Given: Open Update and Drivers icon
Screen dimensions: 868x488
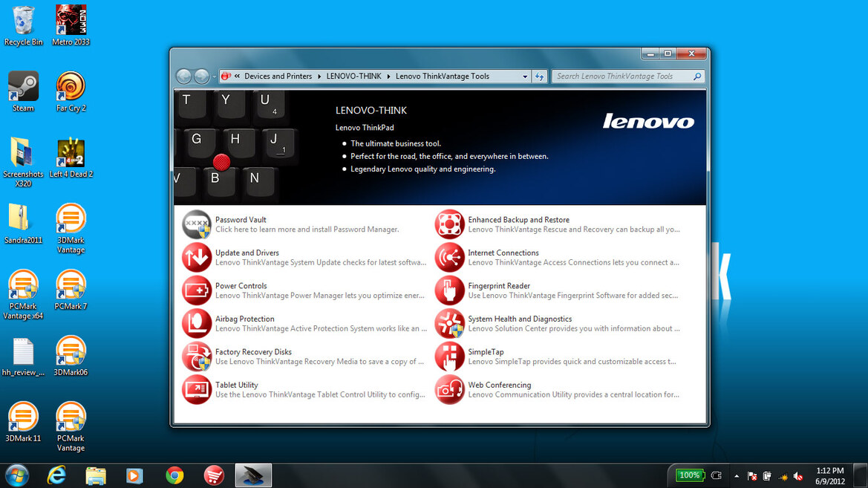Looking at the screenshot, I should click(x=197, y=258).
